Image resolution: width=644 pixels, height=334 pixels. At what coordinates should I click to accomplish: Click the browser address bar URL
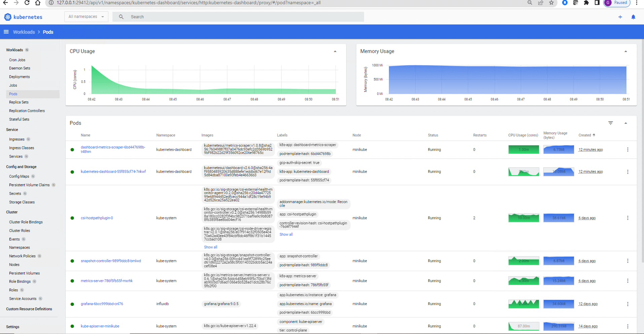point(188,3)
